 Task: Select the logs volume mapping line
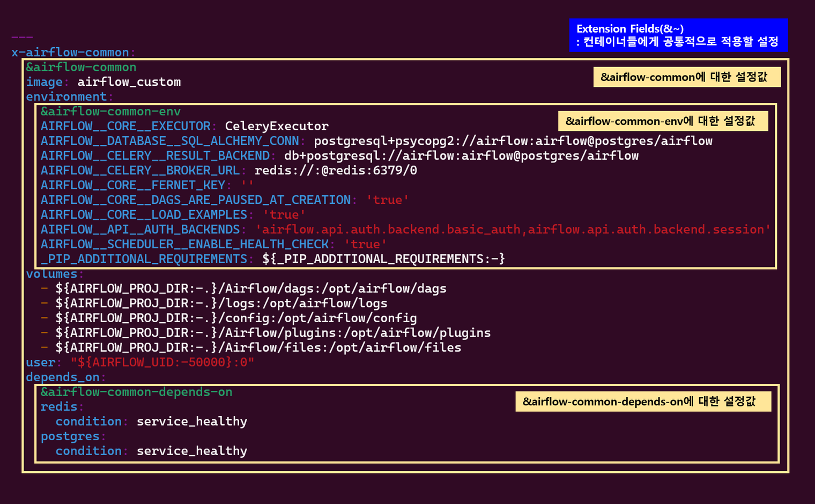[221, 303]
